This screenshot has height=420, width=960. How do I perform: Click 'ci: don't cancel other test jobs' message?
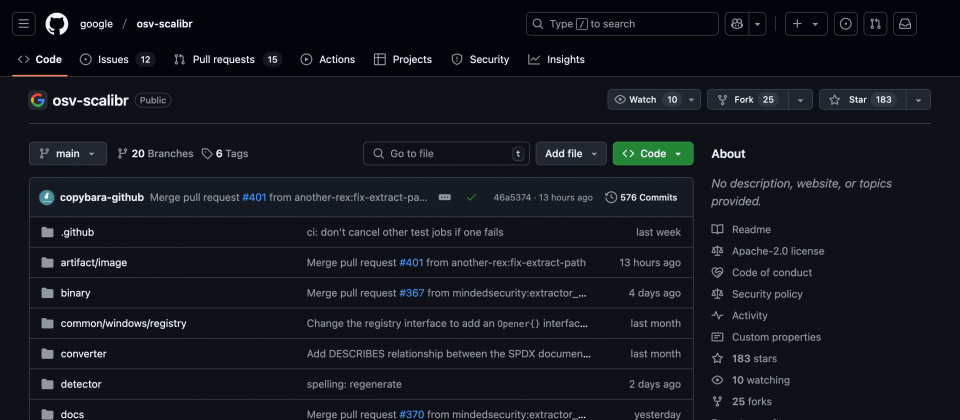click(x=405, y=233)
